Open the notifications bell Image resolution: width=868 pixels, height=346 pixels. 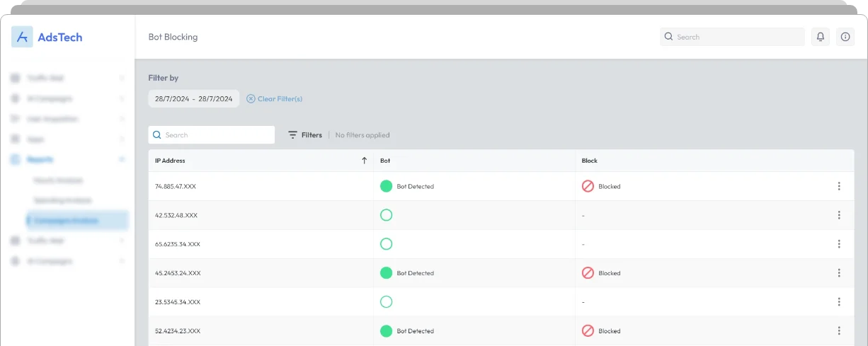[x=821, y=37]
